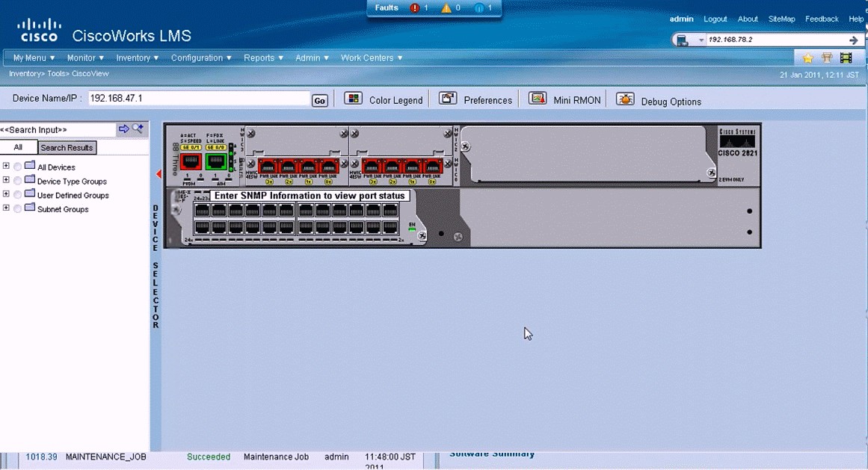The image size is (868, 470).
Task: Open the Configuration menu
Action: pos(201,58)
